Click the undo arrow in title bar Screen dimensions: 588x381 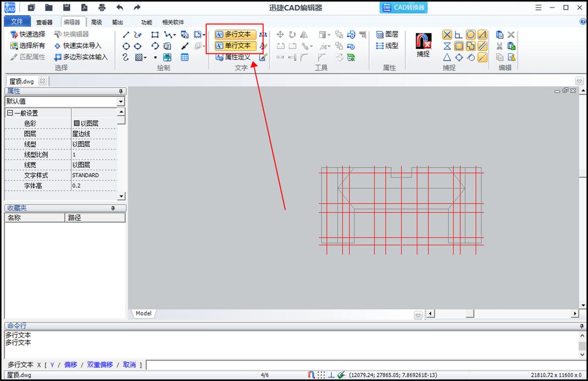pos(120,7)
